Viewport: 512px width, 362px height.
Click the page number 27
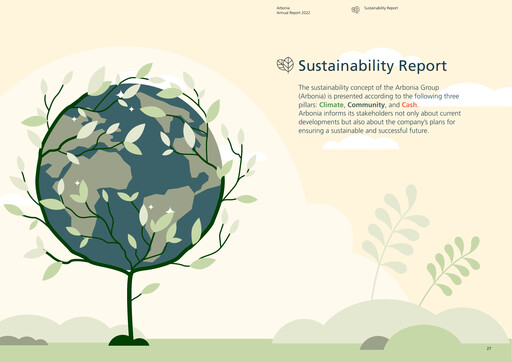[x=489, y=348]
